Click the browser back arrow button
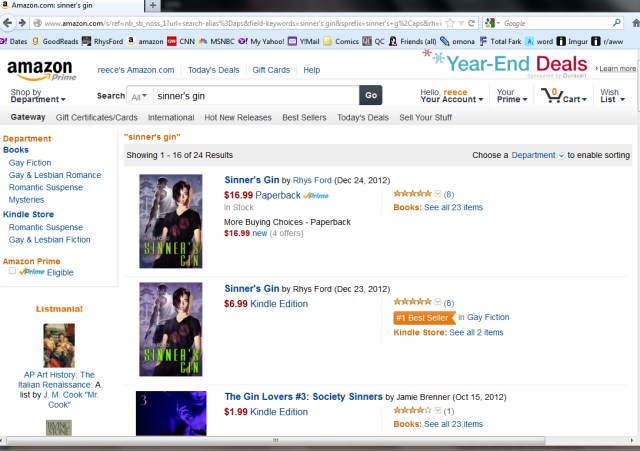 tap(7, 23)
